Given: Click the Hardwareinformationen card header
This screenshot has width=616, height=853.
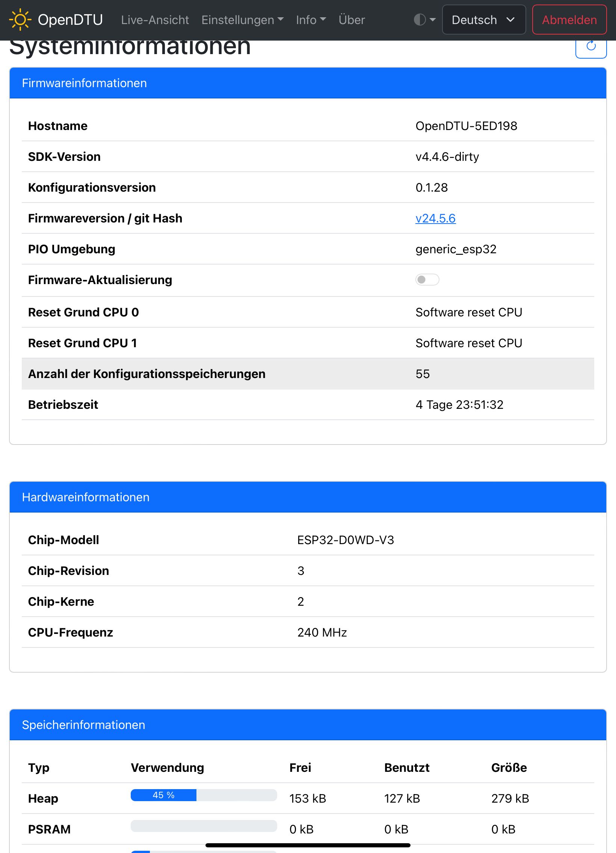Looking at the screenshot, I should point(308,497).
